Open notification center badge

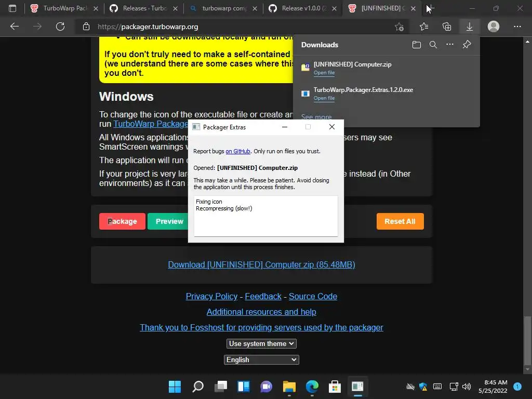[517, 387]
